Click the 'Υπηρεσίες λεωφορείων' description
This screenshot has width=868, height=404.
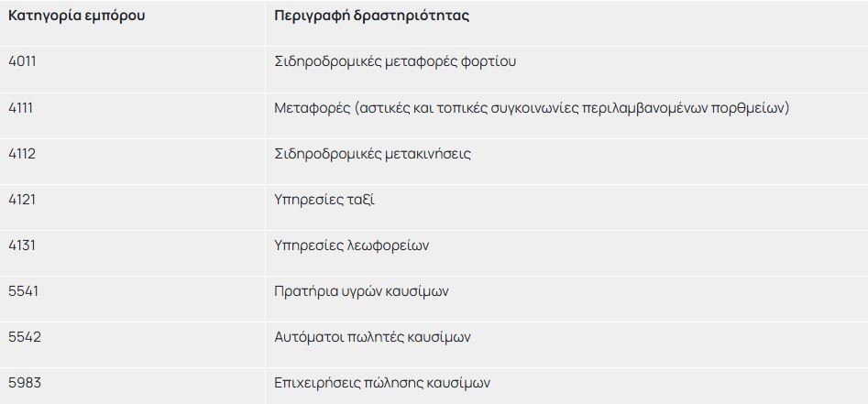352,246
